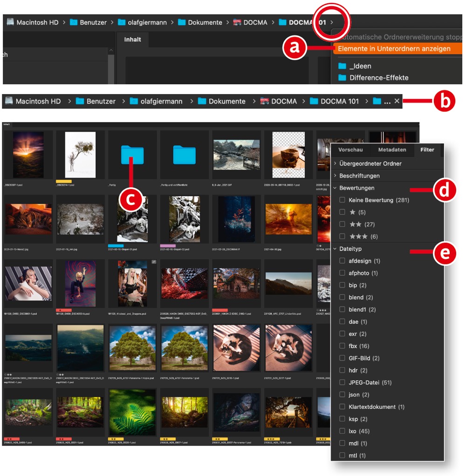Click the scroll-up arrow of the left panel scrollbar

pos(111,50)
